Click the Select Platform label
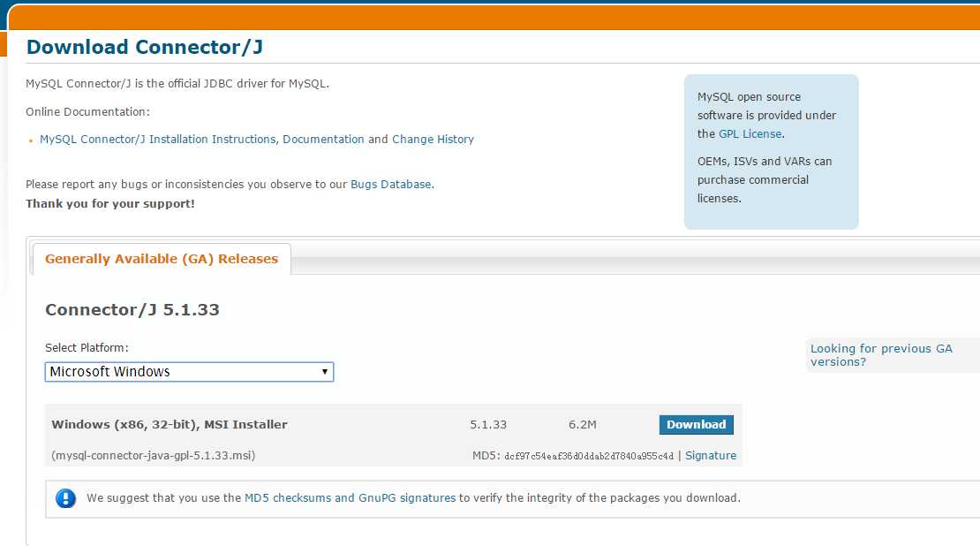This screenshot has height=546, width=980. [x=87, y=348]
